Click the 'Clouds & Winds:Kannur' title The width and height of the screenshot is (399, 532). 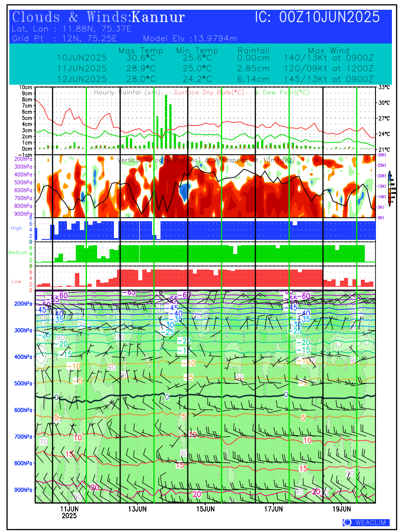click(99, 17)
